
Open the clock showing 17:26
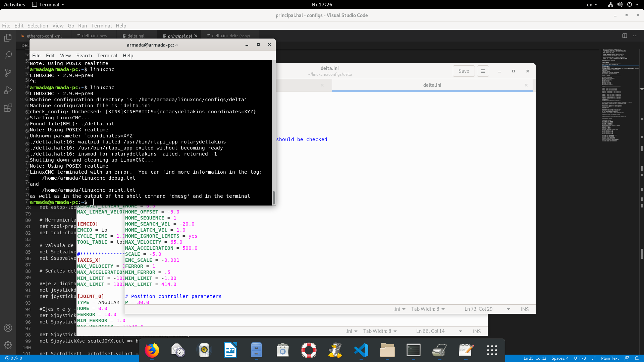(x=322, y=5)
